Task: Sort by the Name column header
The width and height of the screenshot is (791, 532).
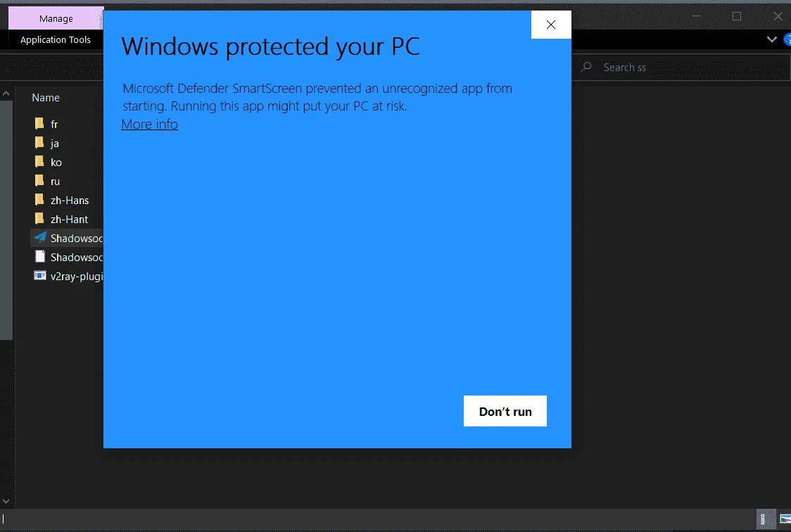Action: [46, 98]
